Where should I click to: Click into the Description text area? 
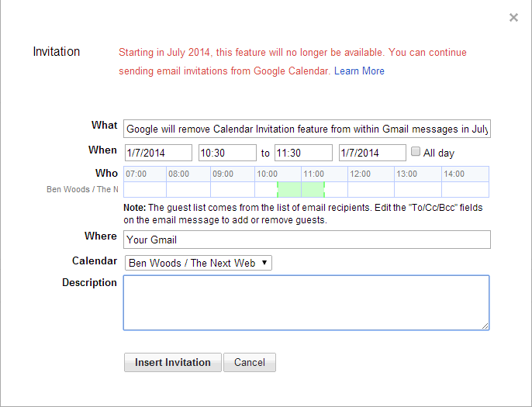pyautogui.click(x=306, y=302)
